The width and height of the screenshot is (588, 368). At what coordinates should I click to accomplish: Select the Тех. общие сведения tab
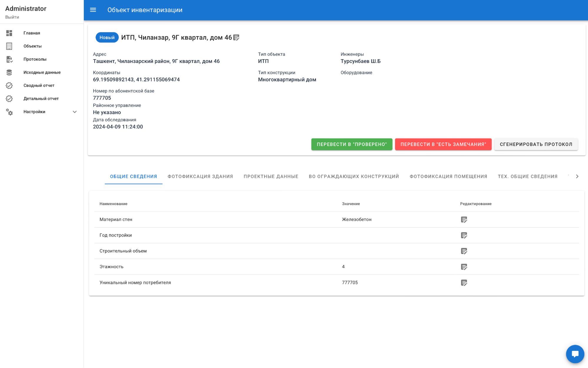528,176
